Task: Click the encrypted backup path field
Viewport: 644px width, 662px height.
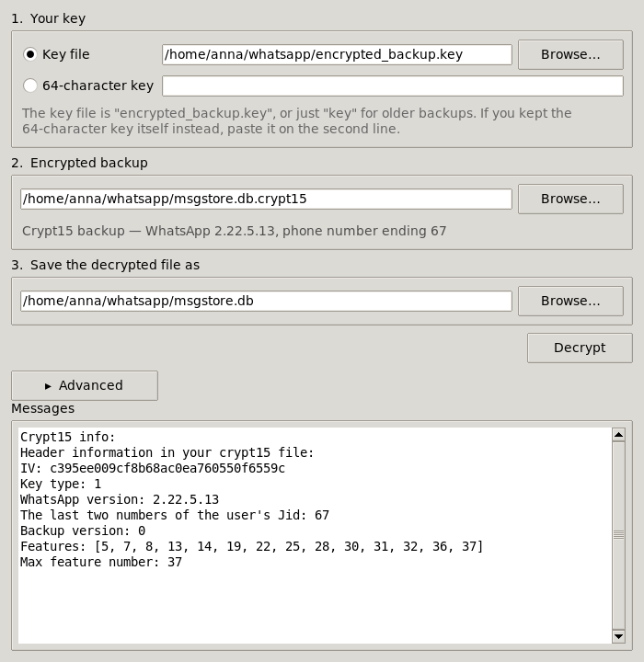Action: coord(266,199)
